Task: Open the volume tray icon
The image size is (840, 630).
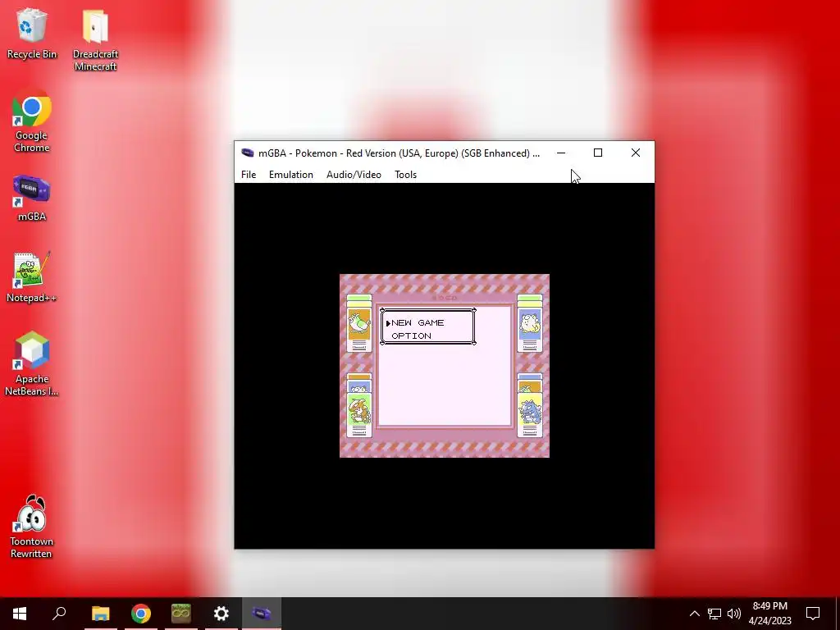Action: [734, 614]
